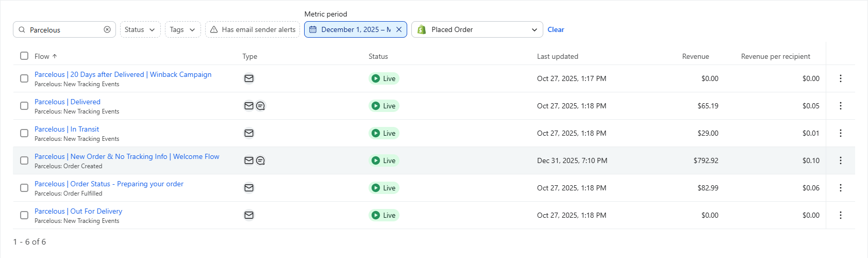Click SMS icon in the Delivered row

(x=260, y=106)
